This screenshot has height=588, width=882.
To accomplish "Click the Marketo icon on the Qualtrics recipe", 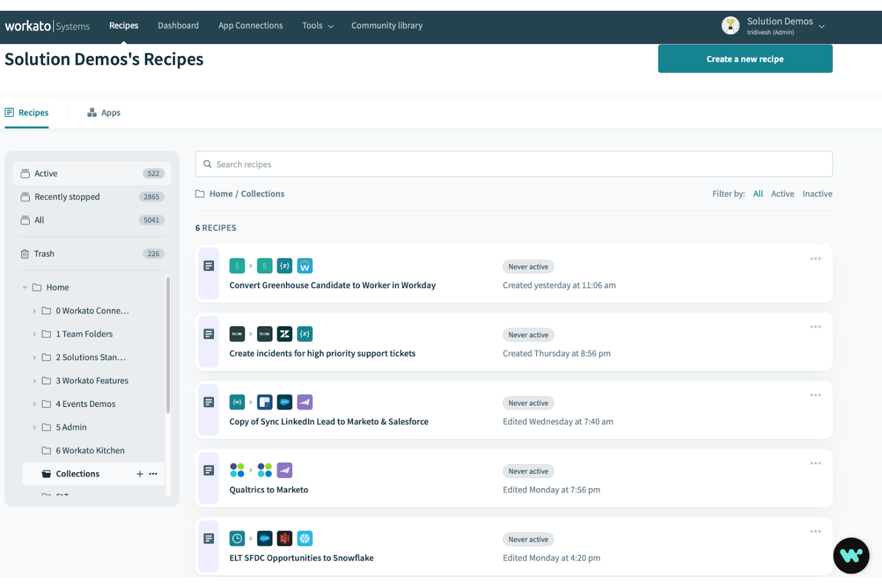I will pos(284,470).
